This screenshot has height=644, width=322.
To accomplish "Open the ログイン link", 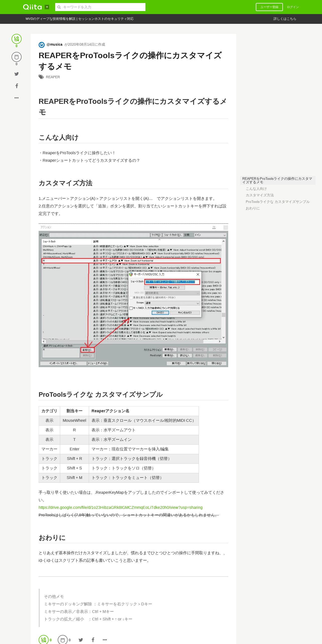I will (293, 7).
